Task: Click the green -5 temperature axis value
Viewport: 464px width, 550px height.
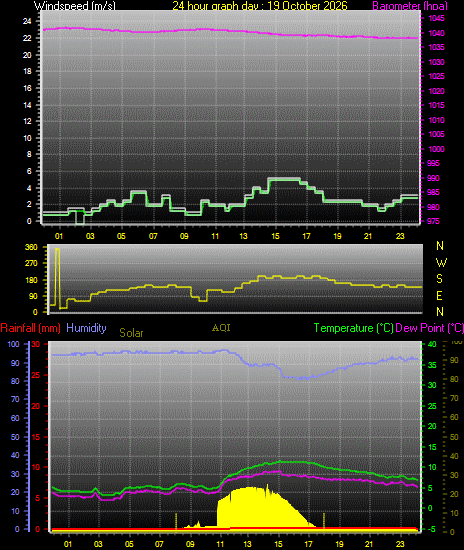Action: [x=432, y=529]
